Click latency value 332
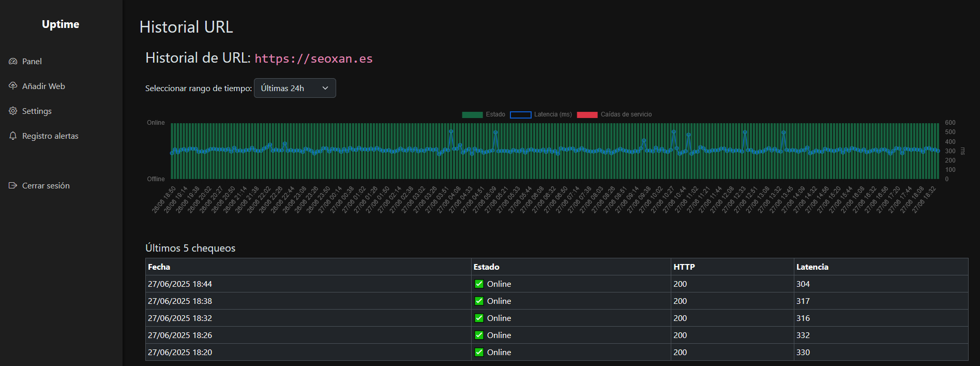980x366 pixels. tap(803, 335)
